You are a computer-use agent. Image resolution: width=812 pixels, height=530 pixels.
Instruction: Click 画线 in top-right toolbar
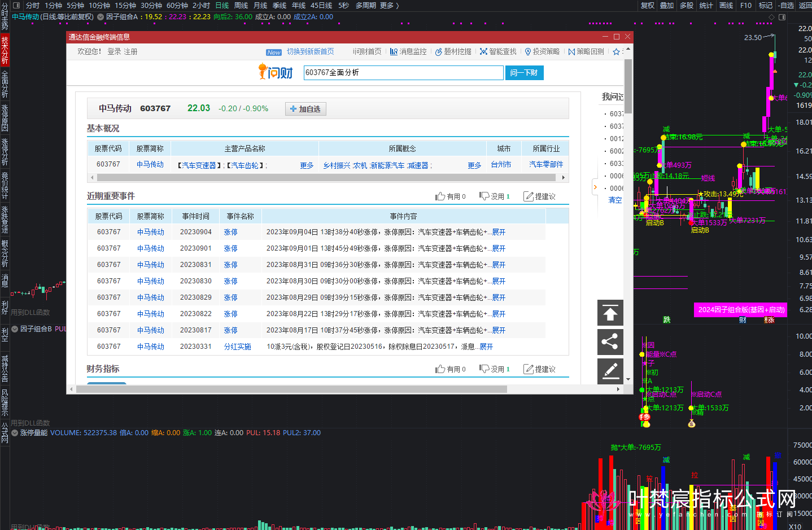(726, 5)
